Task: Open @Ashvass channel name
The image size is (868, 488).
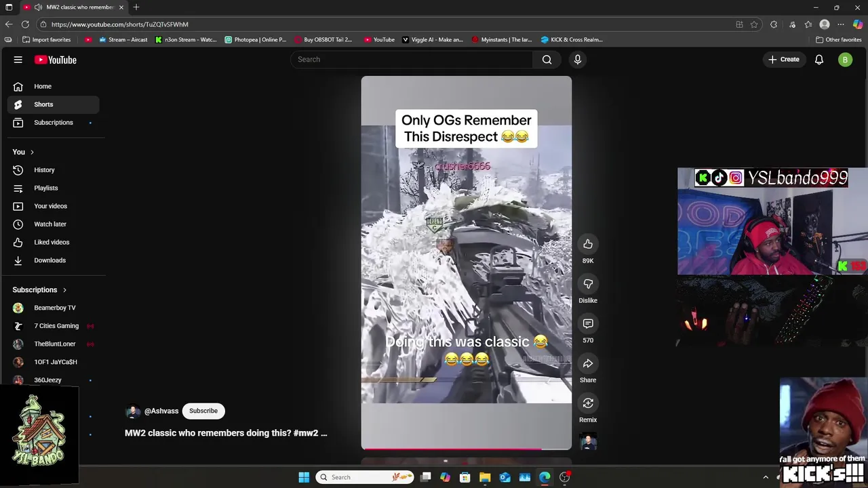Action: (x=161, y=411)
